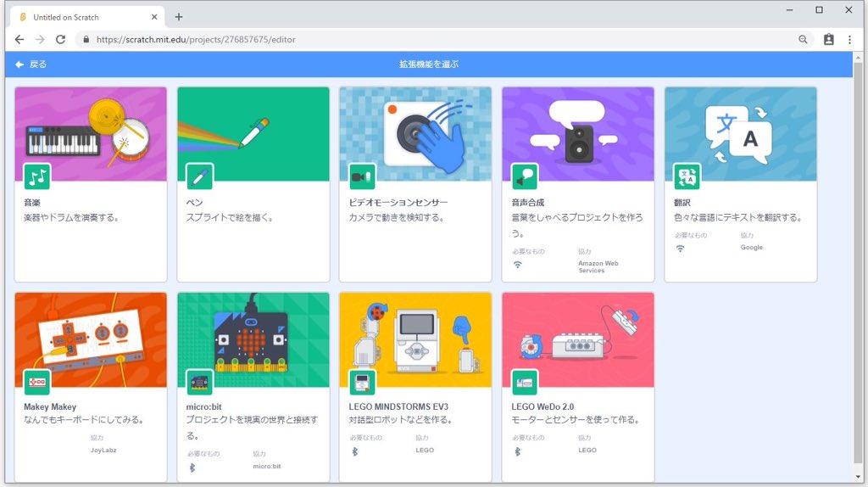The height and width of the screenshot is (487, 868).
Task: Open the browser profile icon
Action: tap(829, 39)
